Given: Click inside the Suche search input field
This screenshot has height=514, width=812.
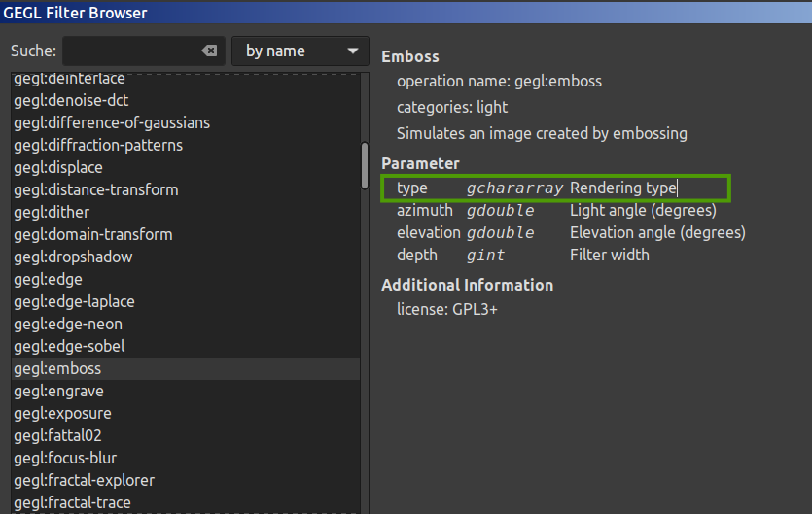Looking at the screenshot, I should coord(132,51).
